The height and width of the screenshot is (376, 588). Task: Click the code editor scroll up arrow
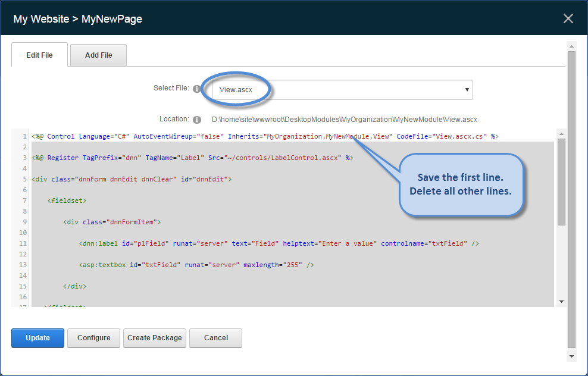pos(561,135)
